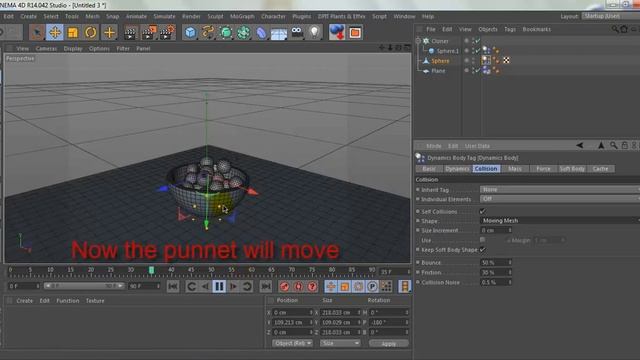Open the Simulate menu
This screenshot has height=360, width=640.
click(164, 16)
